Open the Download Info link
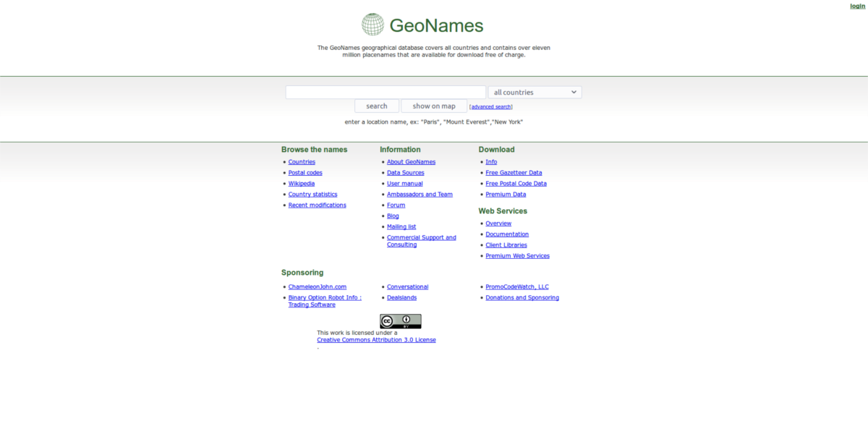 [x=491, y=162]
